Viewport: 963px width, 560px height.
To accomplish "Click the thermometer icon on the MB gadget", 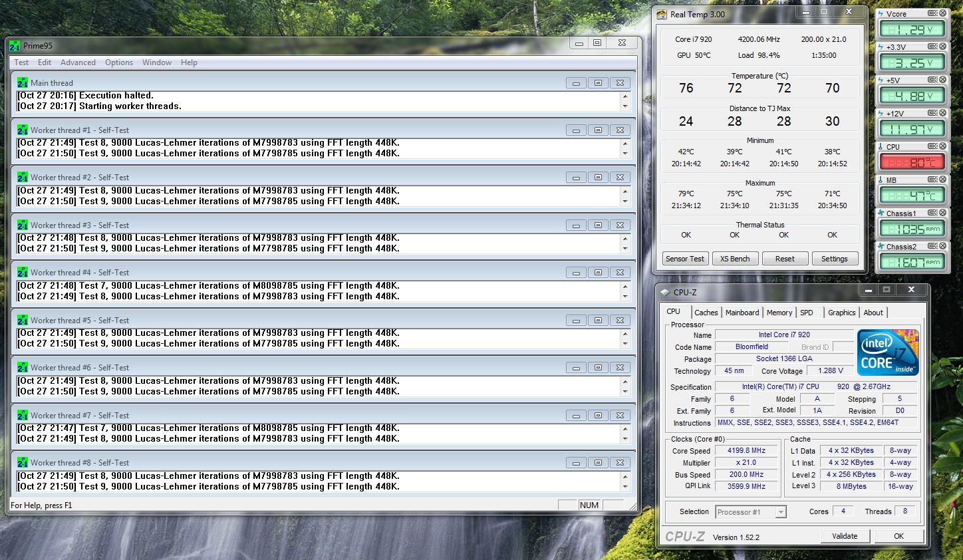I will tap(881, 180).
